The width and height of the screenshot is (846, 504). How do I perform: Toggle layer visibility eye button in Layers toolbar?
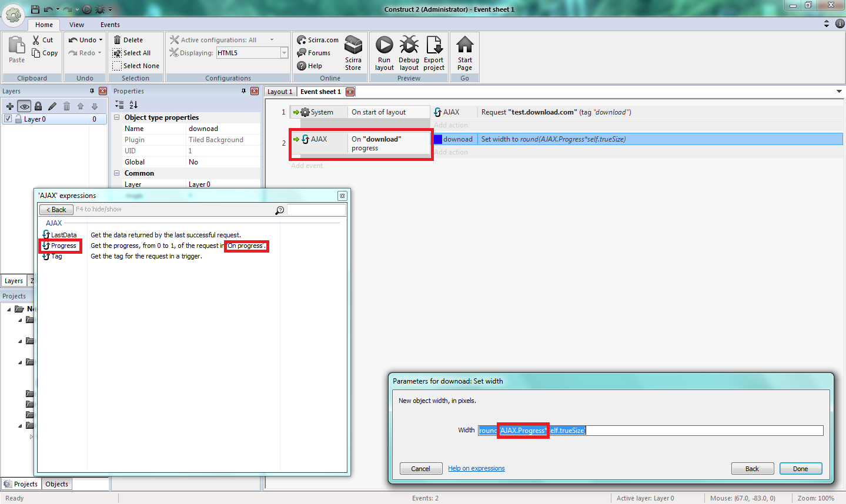(x=24, y=106)
